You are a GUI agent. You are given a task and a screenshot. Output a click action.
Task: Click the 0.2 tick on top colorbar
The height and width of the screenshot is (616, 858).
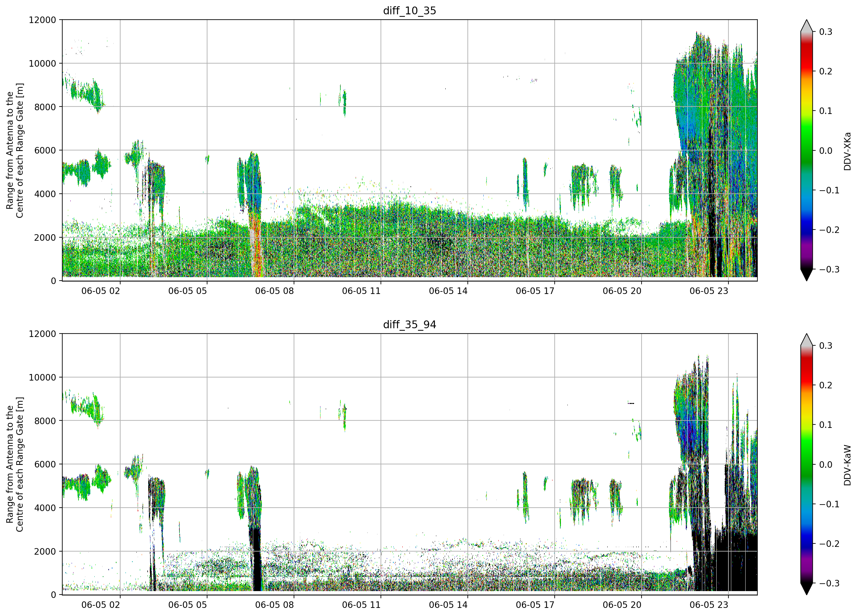pos(826,72)
